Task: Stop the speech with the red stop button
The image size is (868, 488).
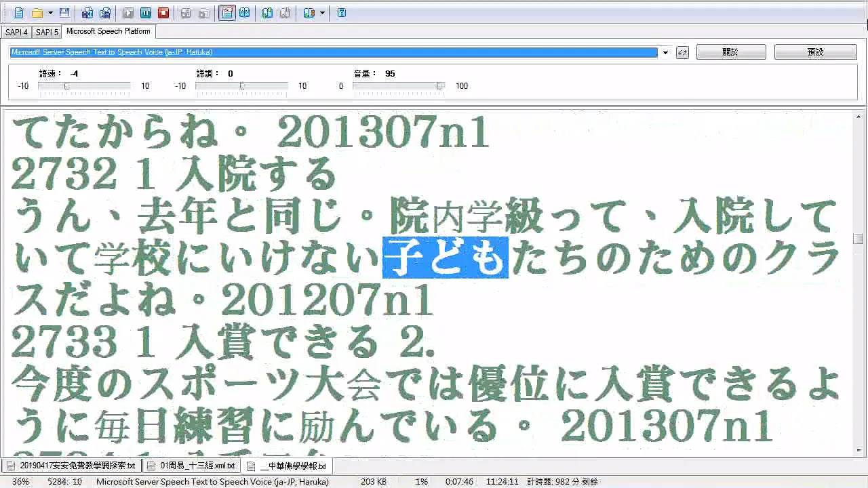Action: click(x=163, y=13)
